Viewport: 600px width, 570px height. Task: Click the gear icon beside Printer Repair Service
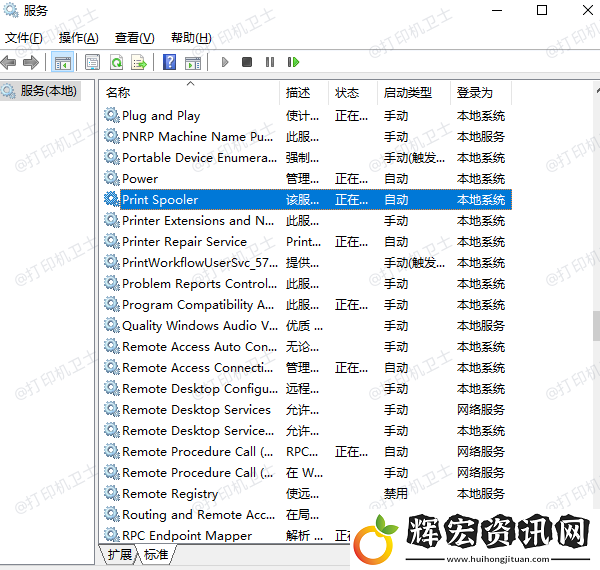click(x=111, y=241)
